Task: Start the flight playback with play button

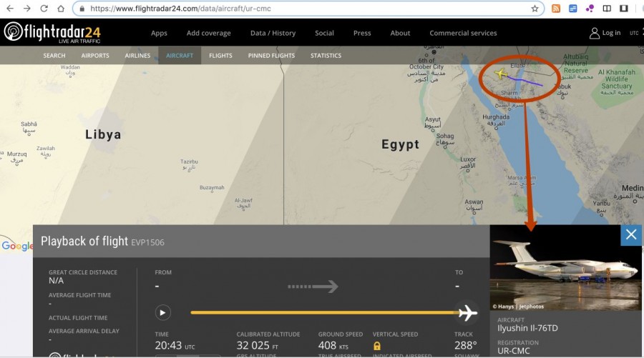Action: click(162, 313)
